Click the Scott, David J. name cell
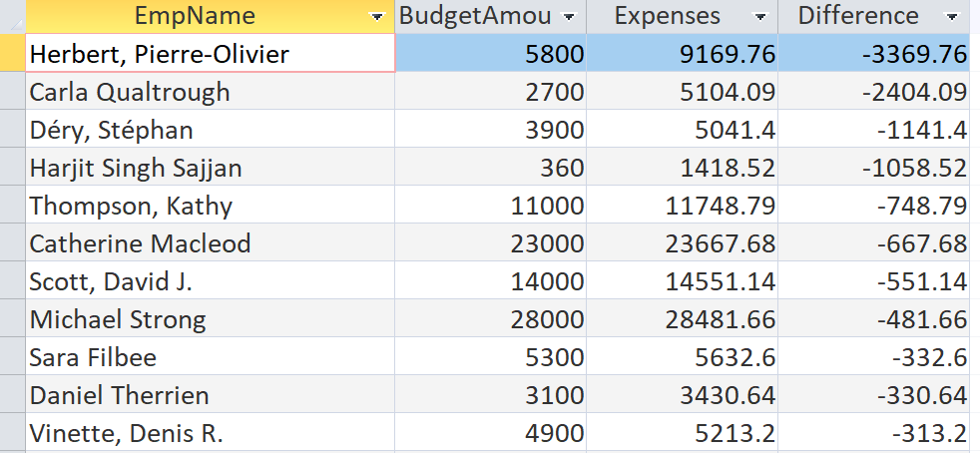980x453 pixels. pos(210,280)
